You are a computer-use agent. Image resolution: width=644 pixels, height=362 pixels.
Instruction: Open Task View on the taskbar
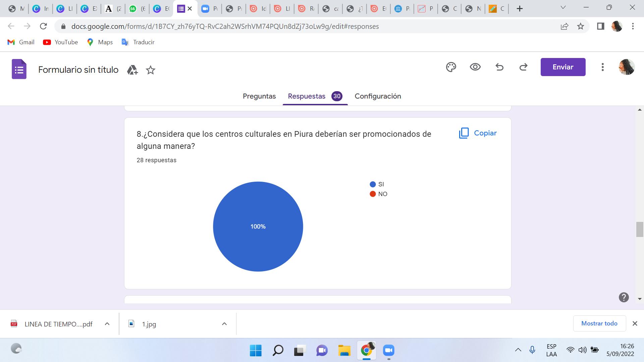(300, 351)
